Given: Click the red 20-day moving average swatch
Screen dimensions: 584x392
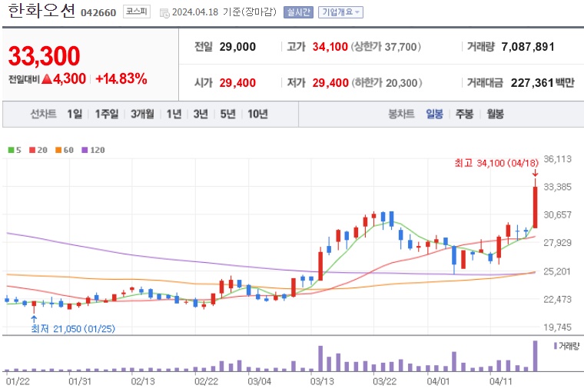Looking at the screenshot, I should [x=32, y=150].
